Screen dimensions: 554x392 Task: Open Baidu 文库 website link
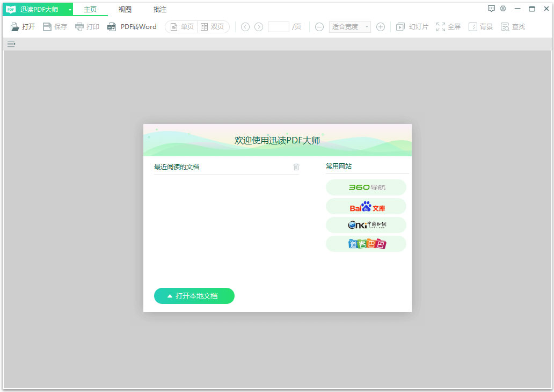[366, 206]
